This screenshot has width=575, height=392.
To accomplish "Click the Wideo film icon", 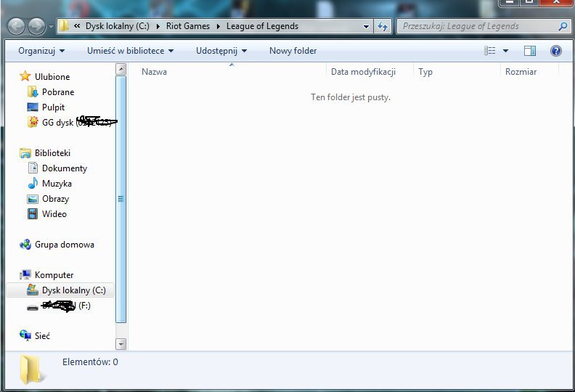I will 33,213.
